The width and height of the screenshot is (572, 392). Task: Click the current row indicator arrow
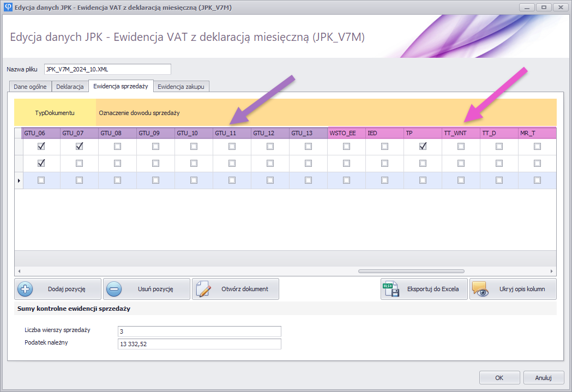tap(18, 180)
